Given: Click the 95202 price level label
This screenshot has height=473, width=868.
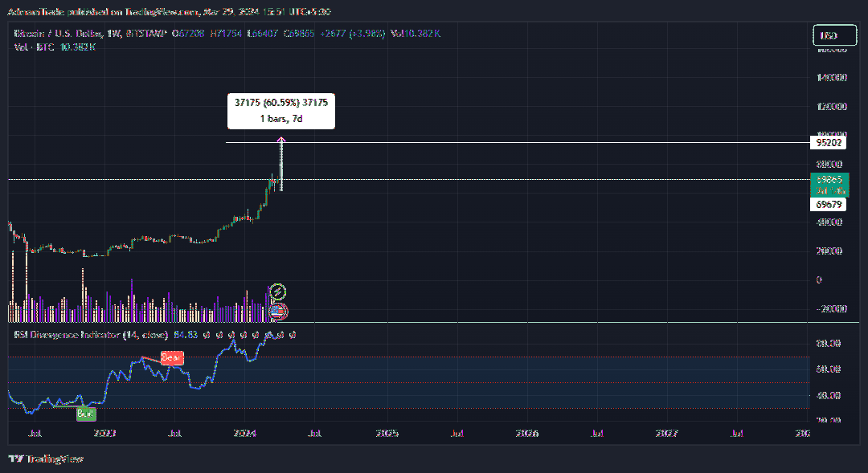Looking at the screenshot, I should (x=828, y=143).
